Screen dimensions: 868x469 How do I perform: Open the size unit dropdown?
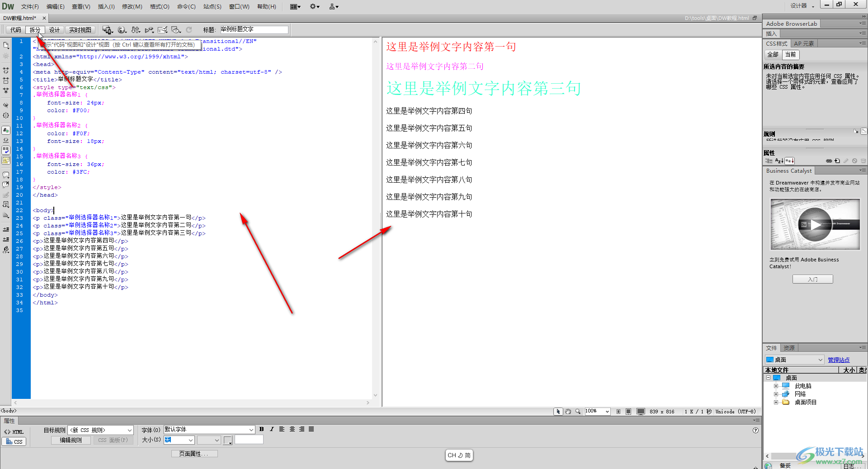pyautogui.click(x=209, y=440)
